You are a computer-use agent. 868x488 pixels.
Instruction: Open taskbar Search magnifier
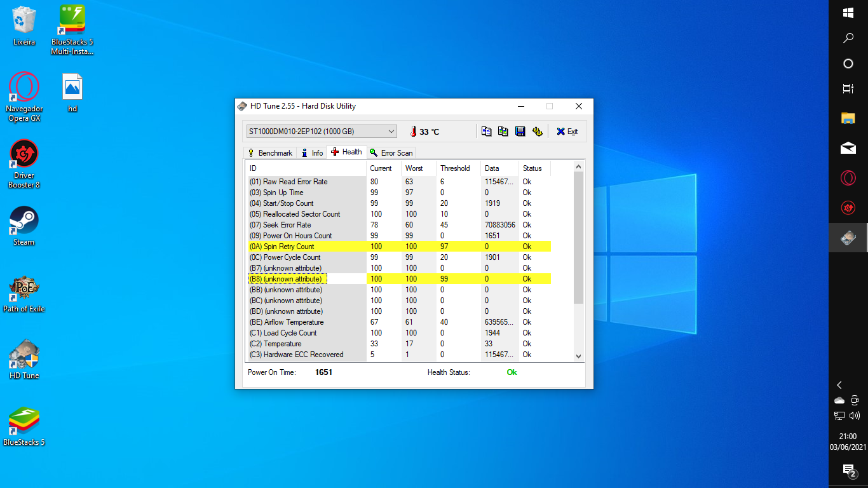(848, 38)
